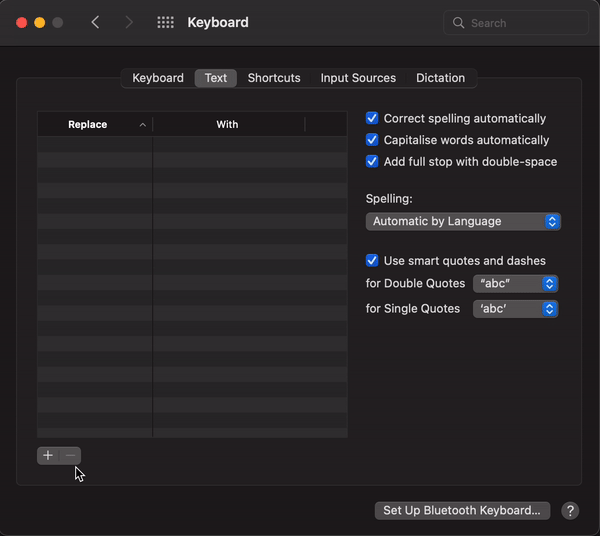Expand the Single Quotes style dropdown
The height and width of the screenshot is (536, 600).
[x=515, y=309]
